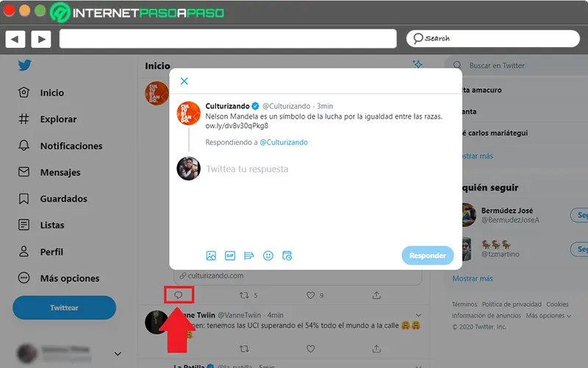Screen dimensions: 588x368
Task: Click Culturizando avatar in reply dialog
Action: tap(189, 113)
